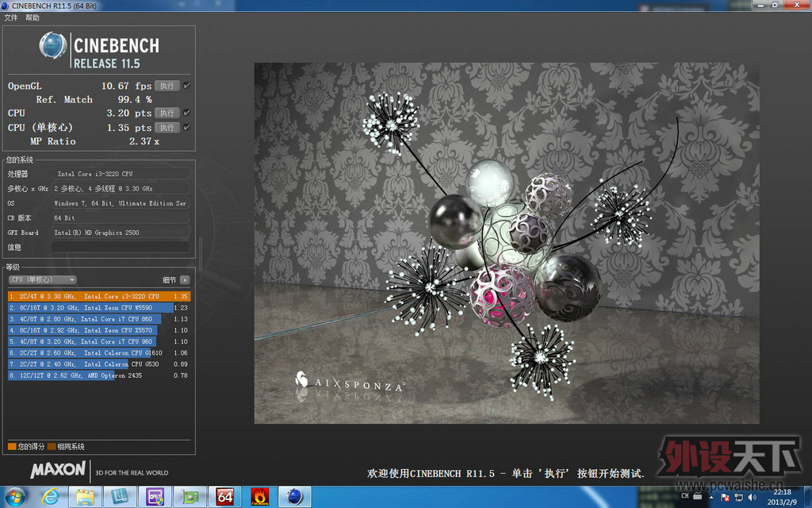Select the Xeon X5570 ranking row

pos(99,330)
